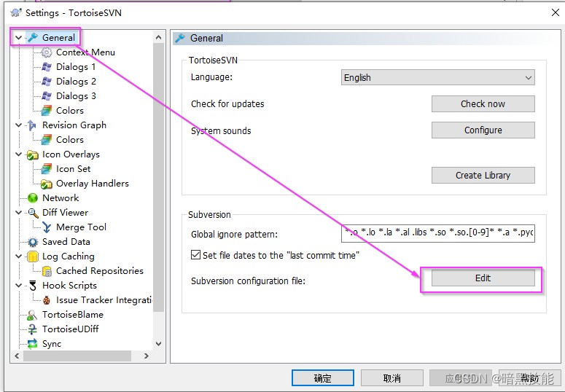The height and width of the screenshot is (392, 565).
Task: Close the Settings window
Action: click(556, 12)
